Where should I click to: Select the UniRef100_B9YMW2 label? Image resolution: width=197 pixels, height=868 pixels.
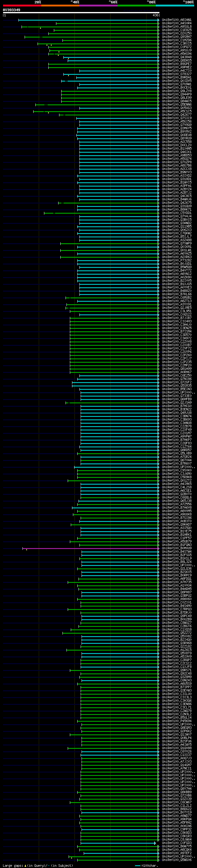(176, 131)
